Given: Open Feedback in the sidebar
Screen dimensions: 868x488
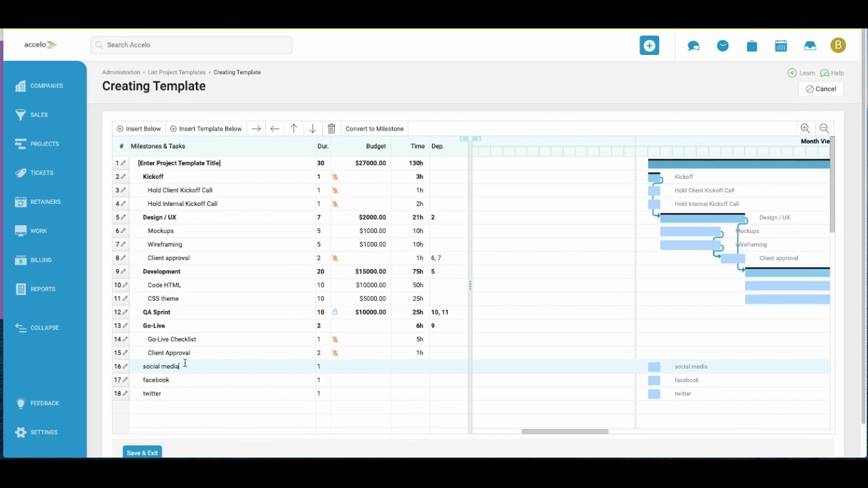Looking at the screenshot, I should [37, 403].
